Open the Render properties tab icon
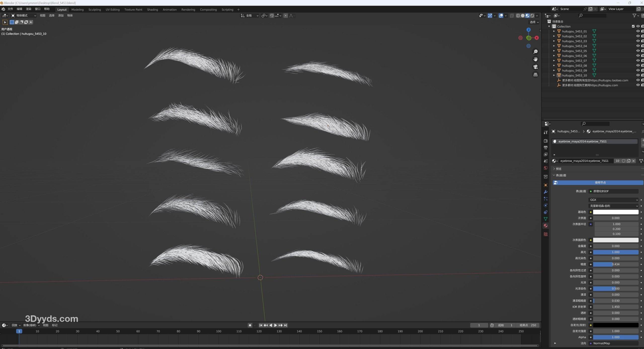This screenshot has width=644, height=349. 545,141
